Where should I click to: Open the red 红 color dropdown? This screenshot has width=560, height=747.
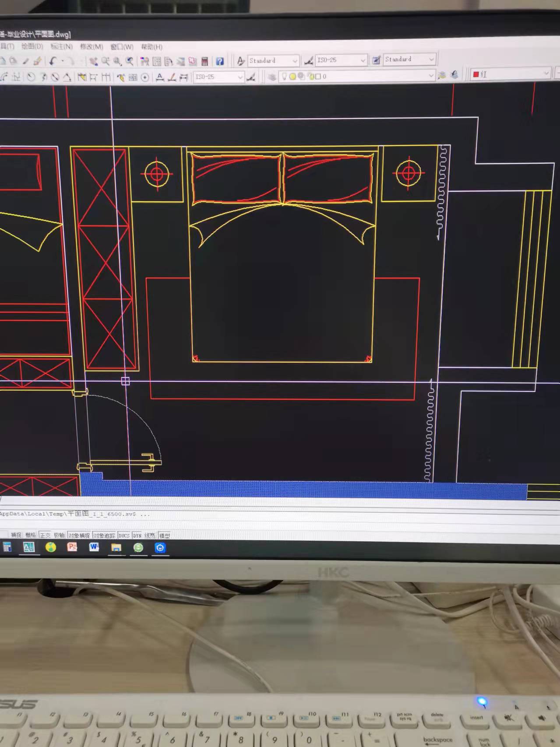(546, 74)
